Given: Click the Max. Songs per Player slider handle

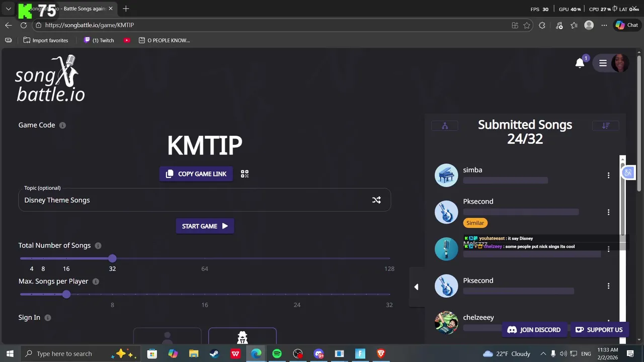Looking at the screenshot, I should 66,294.
